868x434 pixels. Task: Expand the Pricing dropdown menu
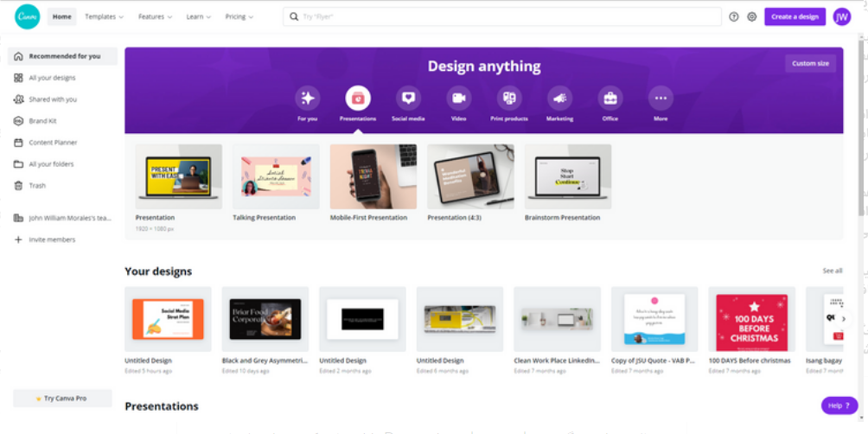(239, 16)
